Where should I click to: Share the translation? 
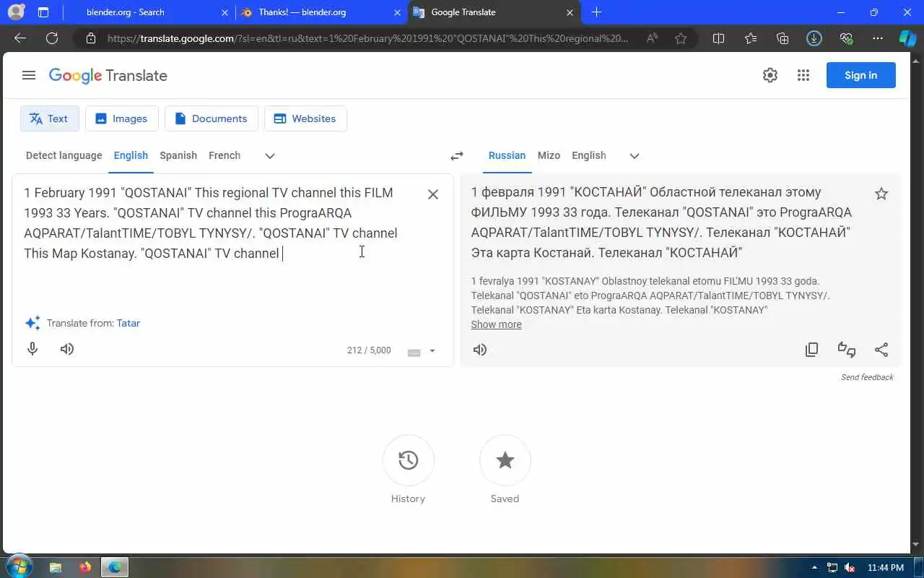point(881,350)
